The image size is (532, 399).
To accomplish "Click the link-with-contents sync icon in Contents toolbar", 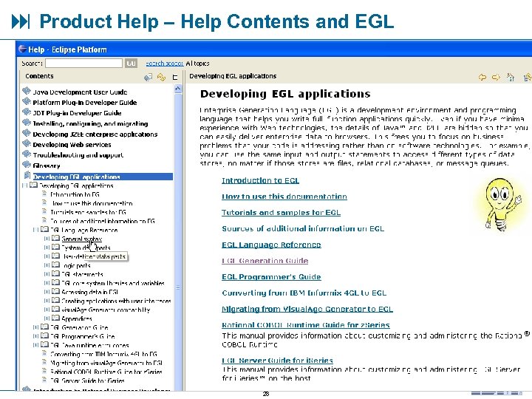I will [161, 77].
